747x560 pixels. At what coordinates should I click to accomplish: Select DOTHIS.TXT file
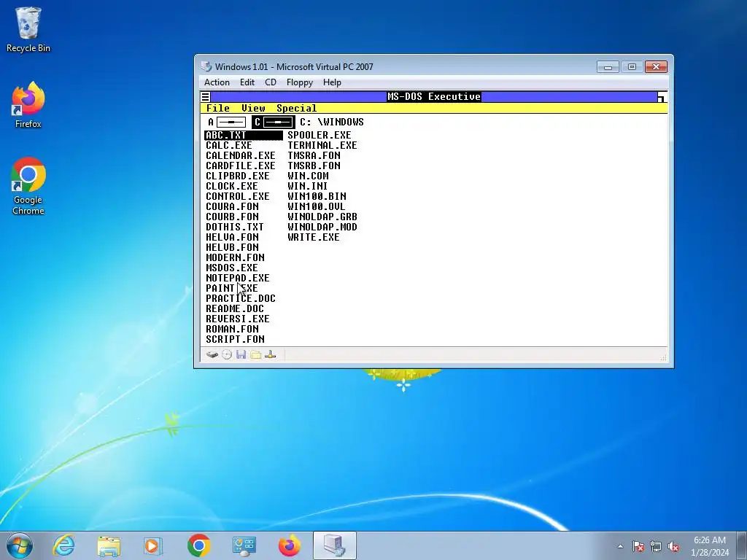235,227
